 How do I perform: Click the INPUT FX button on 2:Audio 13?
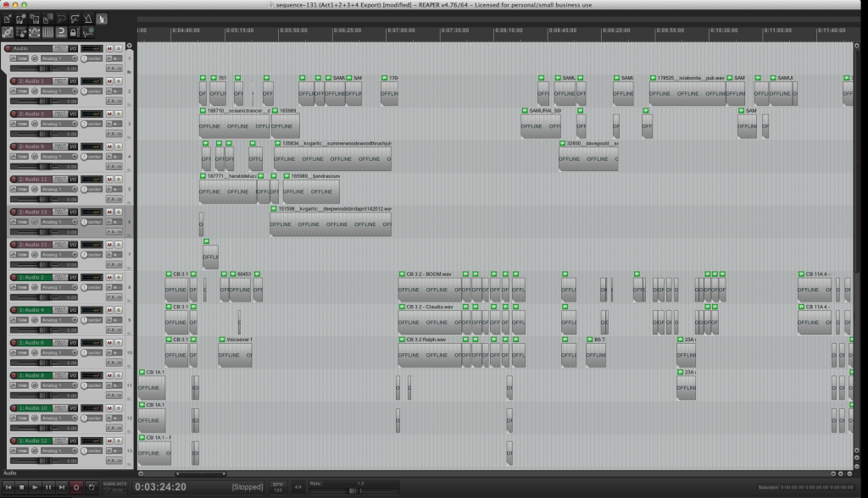[x=60, y=212]
